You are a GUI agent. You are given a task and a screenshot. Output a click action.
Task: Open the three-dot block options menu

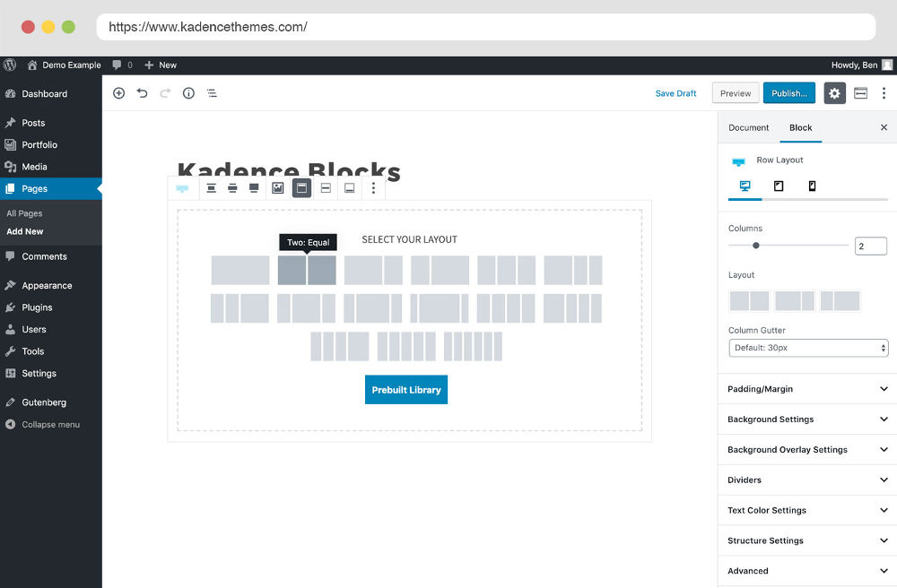373,188
